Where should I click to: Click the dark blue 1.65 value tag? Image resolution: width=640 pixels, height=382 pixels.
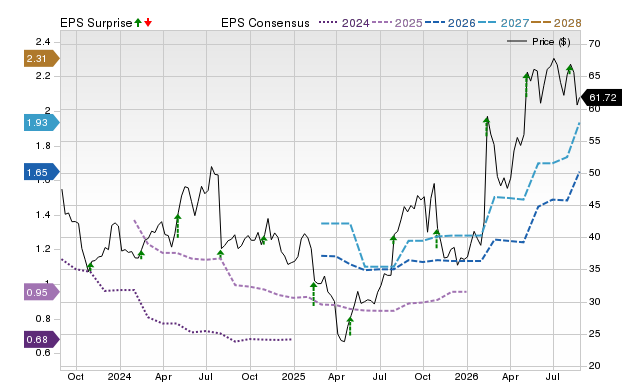(42, 172)
